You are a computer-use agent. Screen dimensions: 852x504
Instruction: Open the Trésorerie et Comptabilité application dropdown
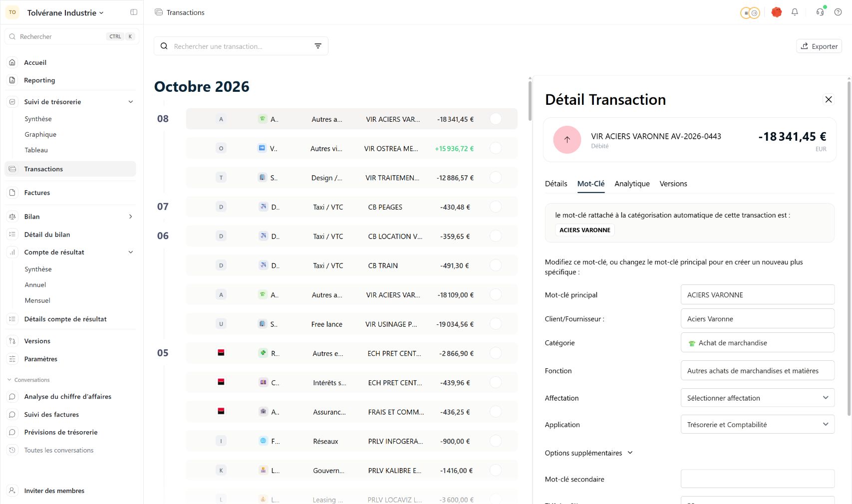click(757, 424)
